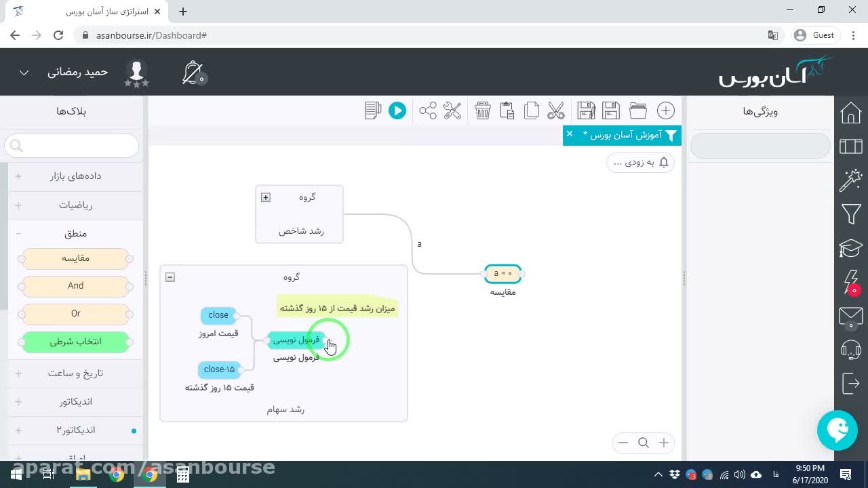Select the green انتخاب شرطی block
The image size is (868, 488).
click(75, 342)
